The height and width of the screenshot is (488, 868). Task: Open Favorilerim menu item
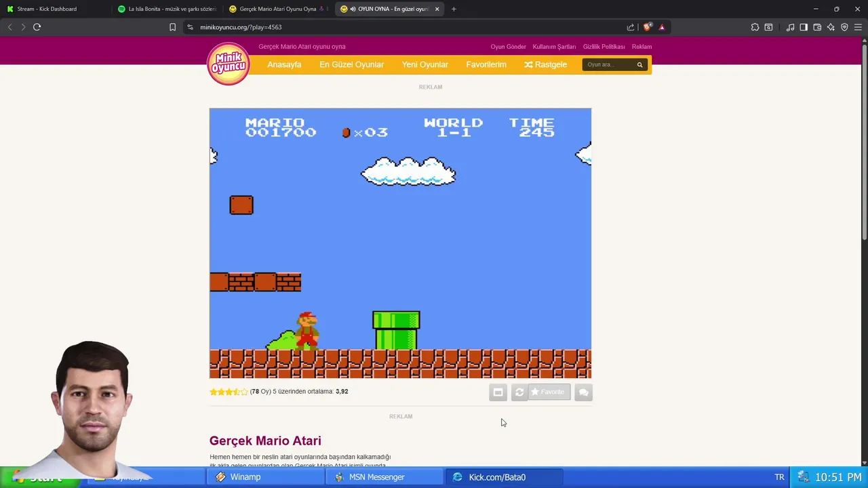click(x=486, y=64)
